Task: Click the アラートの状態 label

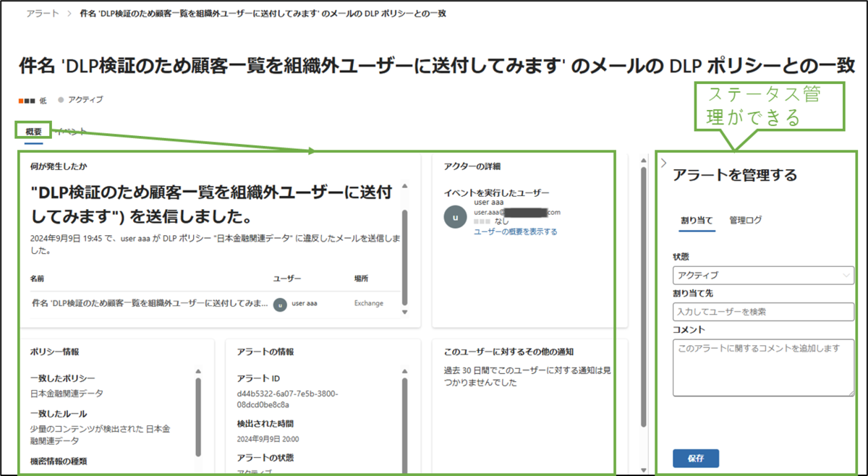Action: tap(265, 458)
